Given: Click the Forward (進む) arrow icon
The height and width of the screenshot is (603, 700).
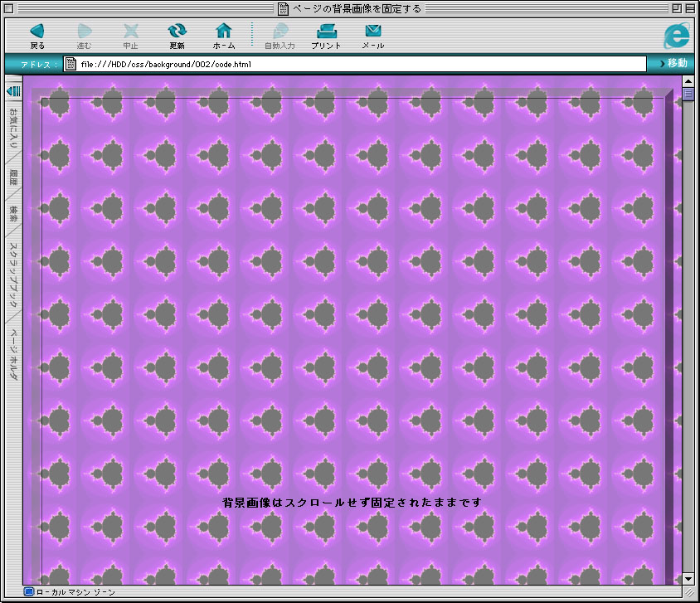Looking at the screenshot, I should point(84,32).
